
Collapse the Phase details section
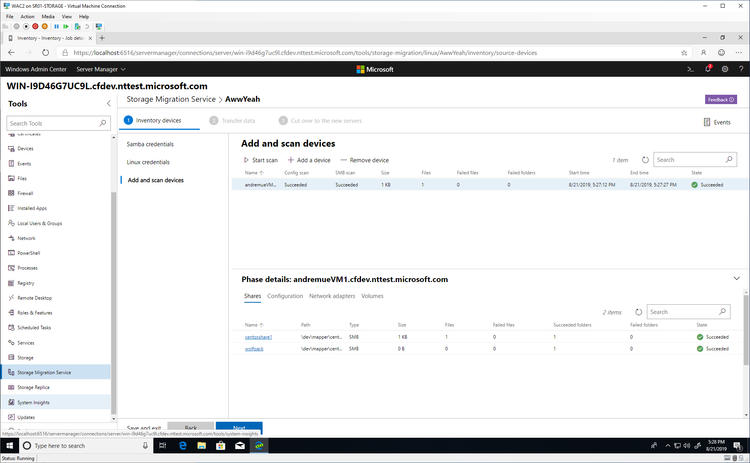tap(737, 278)
